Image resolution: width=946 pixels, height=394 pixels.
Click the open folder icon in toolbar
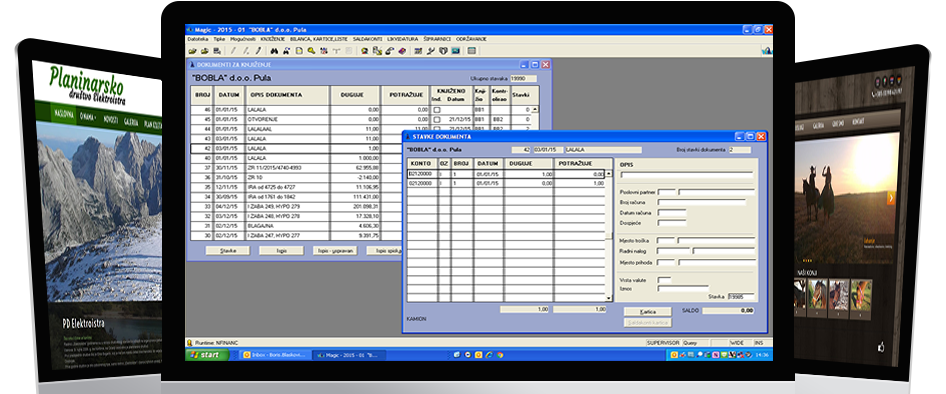tap(192, 51)
